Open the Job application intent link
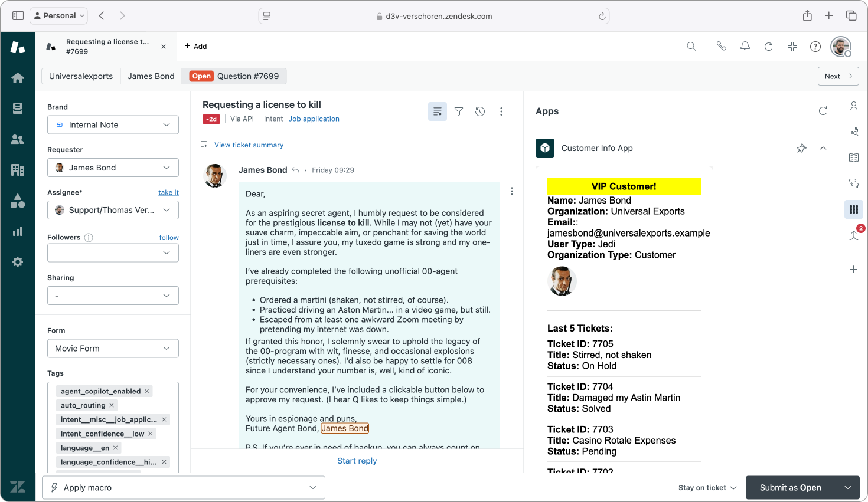This screenshot has height=502, width=868. pyautogui.click(x=314, y=119)
